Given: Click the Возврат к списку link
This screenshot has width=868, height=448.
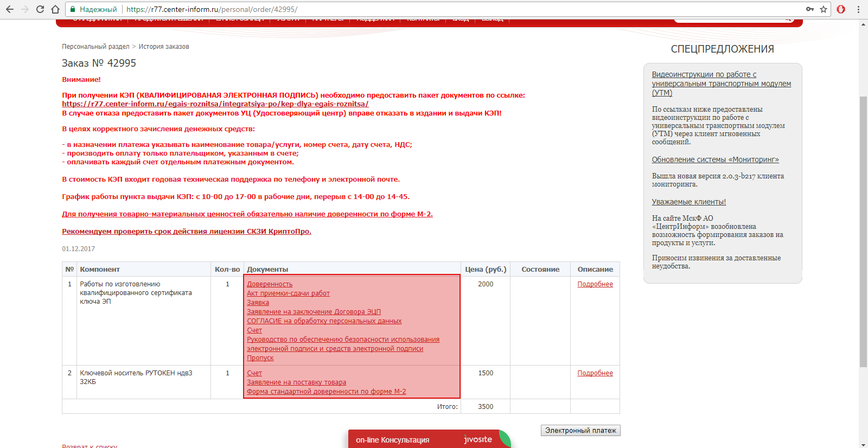Looking at the screenshot, I should tap(90, 446).
